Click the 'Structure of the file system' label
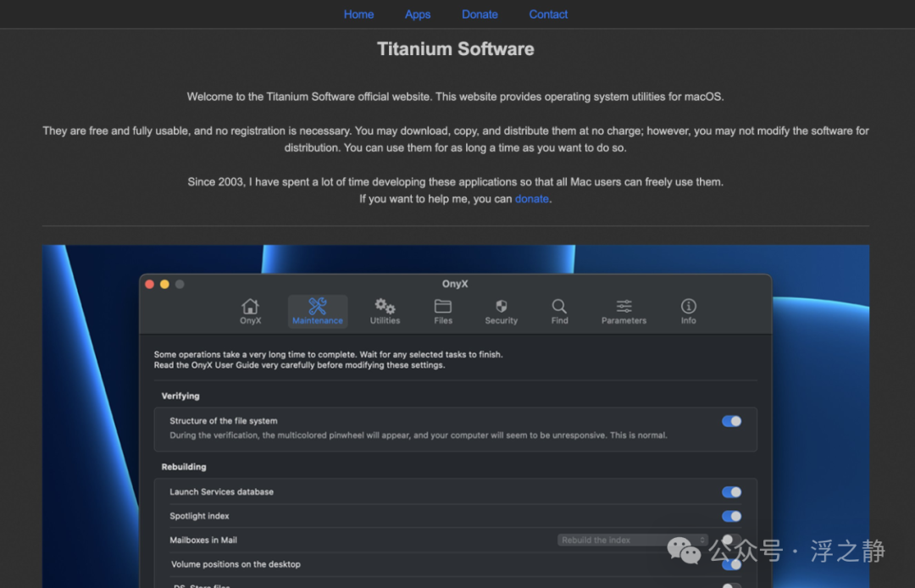This screenshot has width=915, height=588. (224, 421)
